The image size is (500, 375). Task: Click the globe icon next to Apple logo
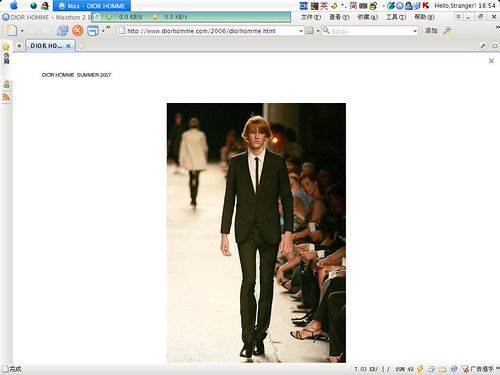[x=33, y=6]
